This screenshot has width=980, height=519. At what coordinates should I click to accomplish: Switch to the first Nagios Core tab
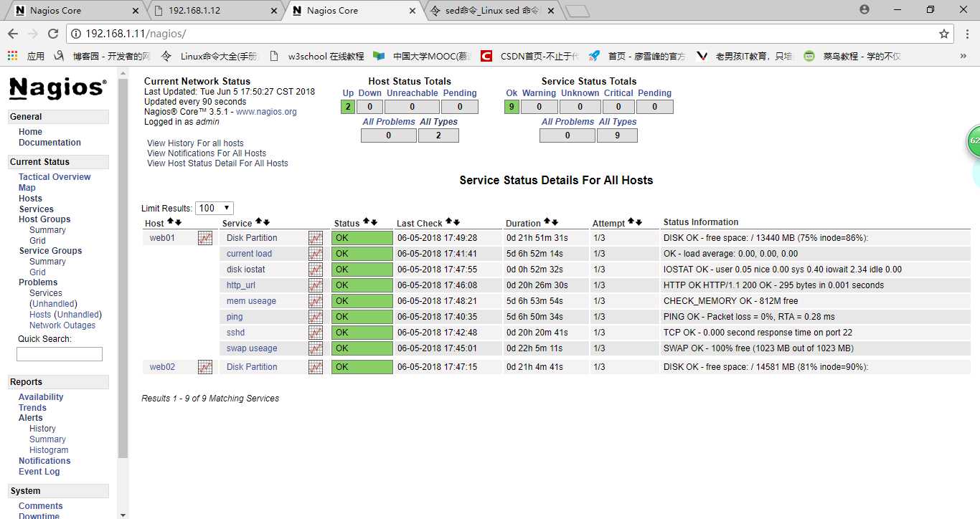[75, 11]
